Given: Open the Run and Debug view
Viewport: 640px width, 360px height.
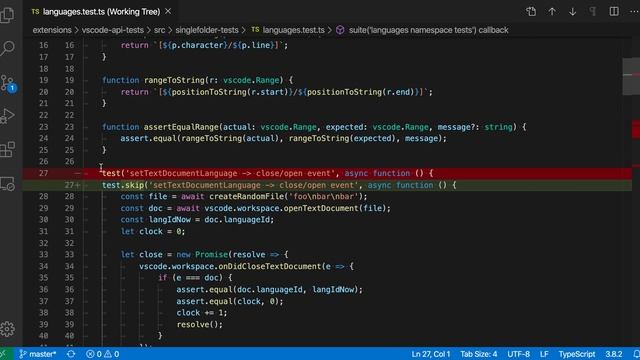Looking at the screenshot, I should coord(7,116).
